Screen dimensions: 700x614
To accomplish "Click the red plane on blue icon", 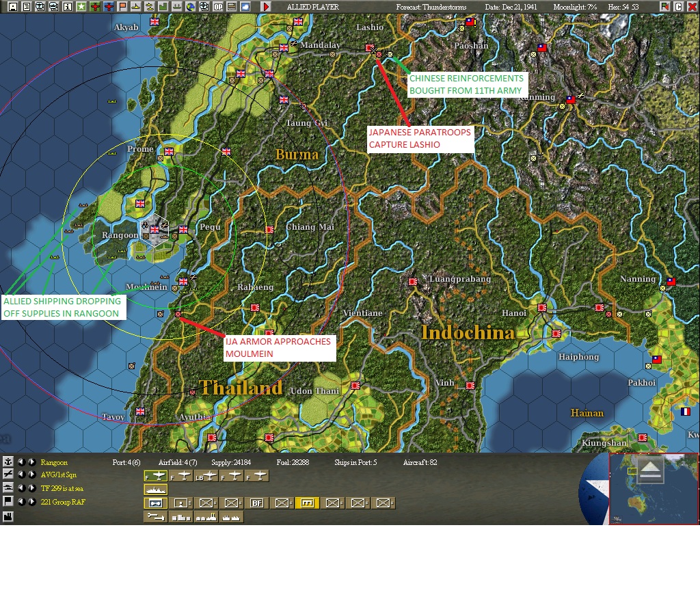I will [109, 6].
